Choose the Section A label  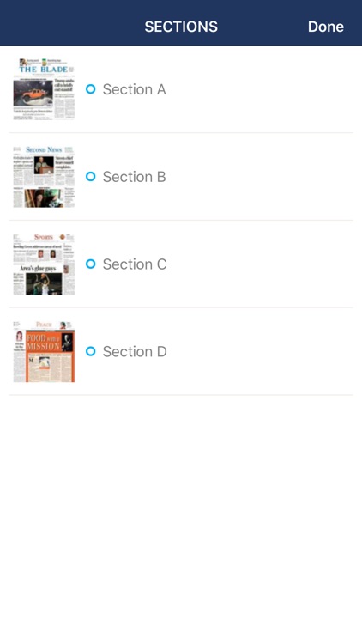(x=134, y=89)
